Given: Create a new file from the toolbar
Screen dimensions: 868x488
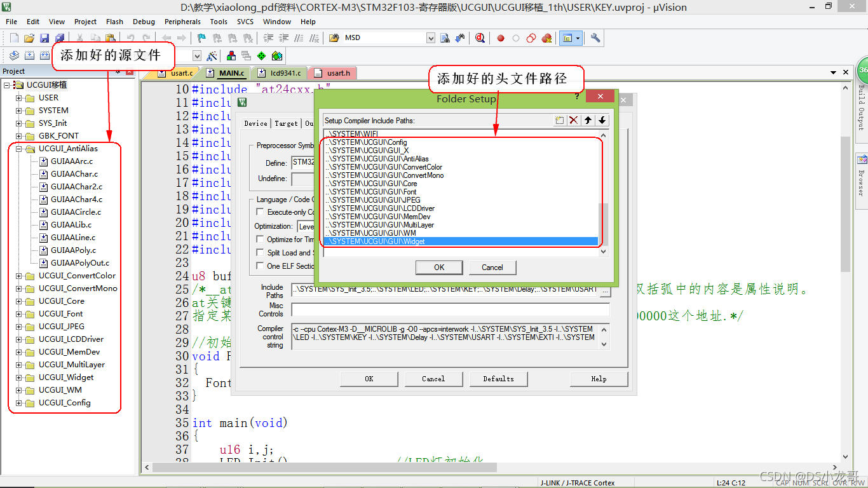Looking at the screenshot, I should 14,38.
